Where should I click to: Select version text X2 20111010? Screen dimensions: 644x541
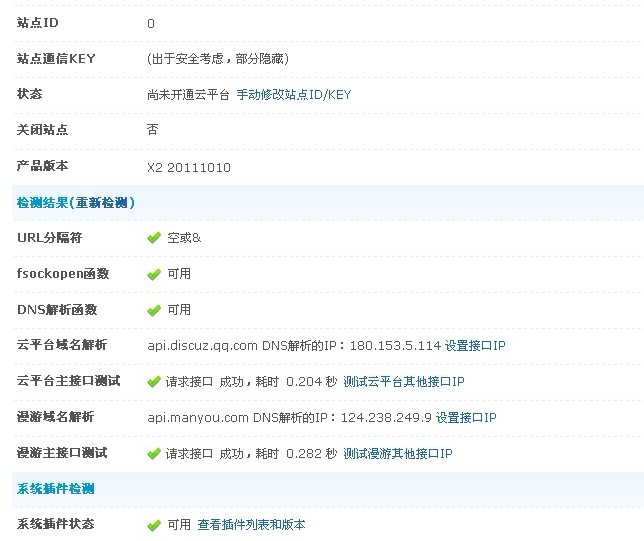click(189, 168)
